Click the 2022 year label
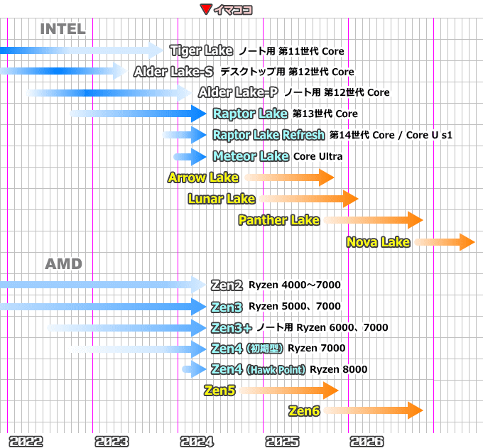 26,442
